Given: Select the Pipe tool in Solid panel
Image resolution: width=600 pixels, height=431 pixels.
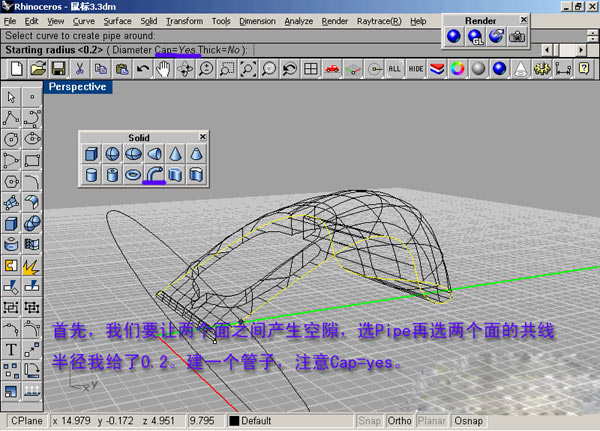Looking at the screenshot, I should coord(154,175).
